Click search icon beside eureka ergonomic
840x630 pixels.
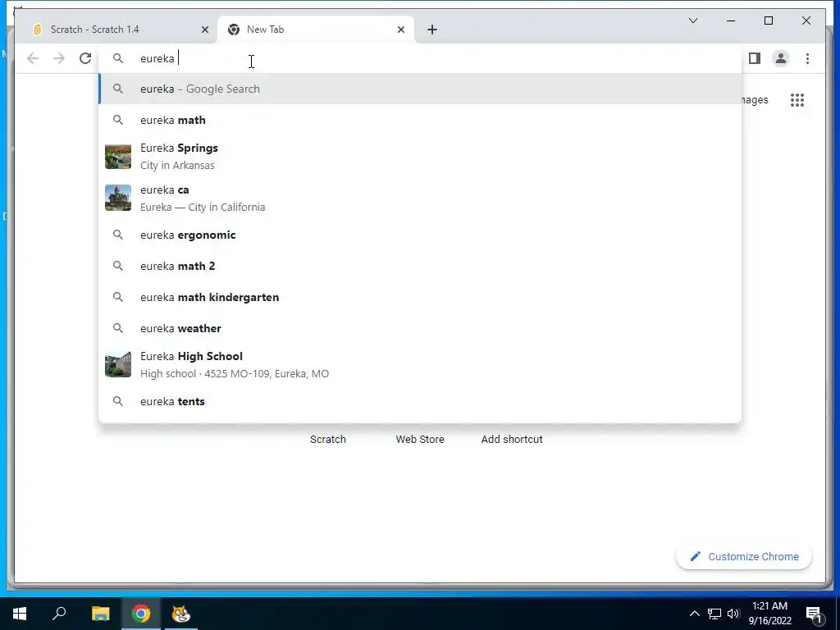tap(118, 235)
